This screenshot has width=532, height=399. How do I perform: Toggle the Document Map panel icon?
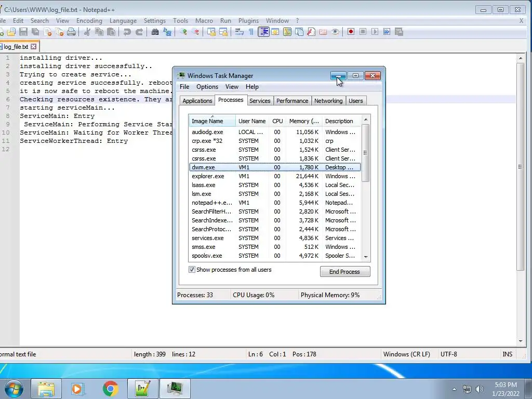pyautogui.click(x=287, y=32)
